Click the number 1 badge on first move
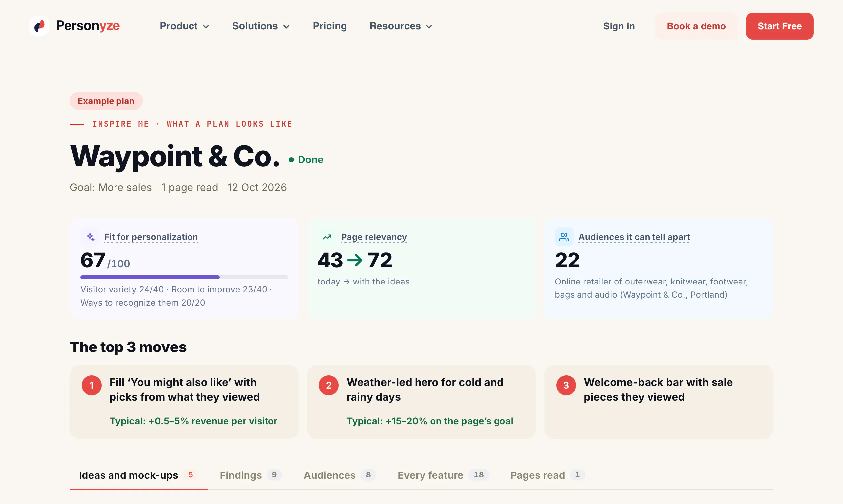Screen dimensions: 843x504 click(x=92, y=385)
